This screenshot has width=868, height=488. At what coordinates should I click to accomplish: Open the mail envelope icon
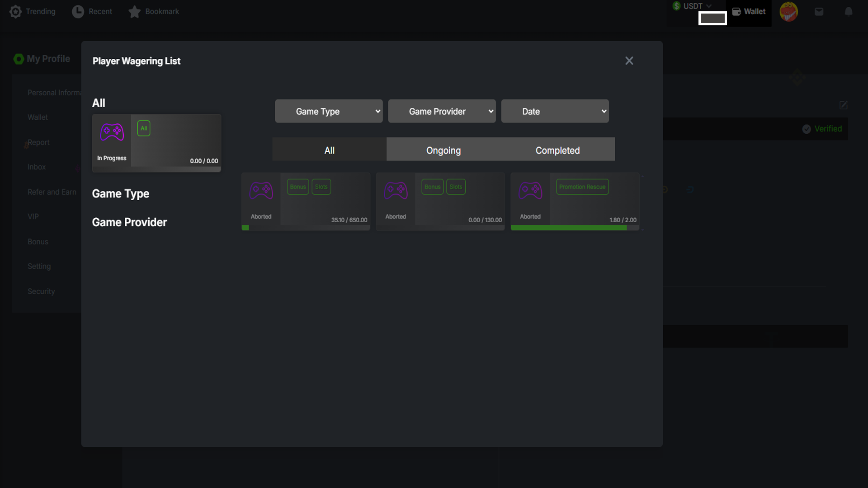(819, 12)
